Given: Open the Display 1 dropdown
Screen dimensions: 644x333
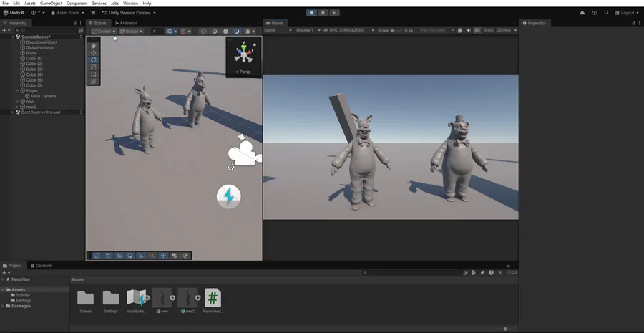Looking at the screenshot, I should 308,30.
